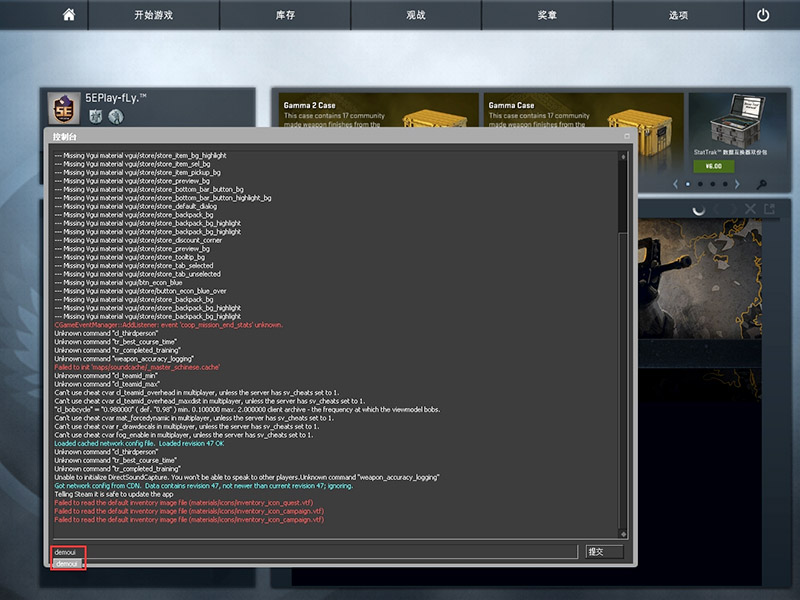Click the round medal icon under player name
The image size is (800, 600).
click(x=115, y=117)
